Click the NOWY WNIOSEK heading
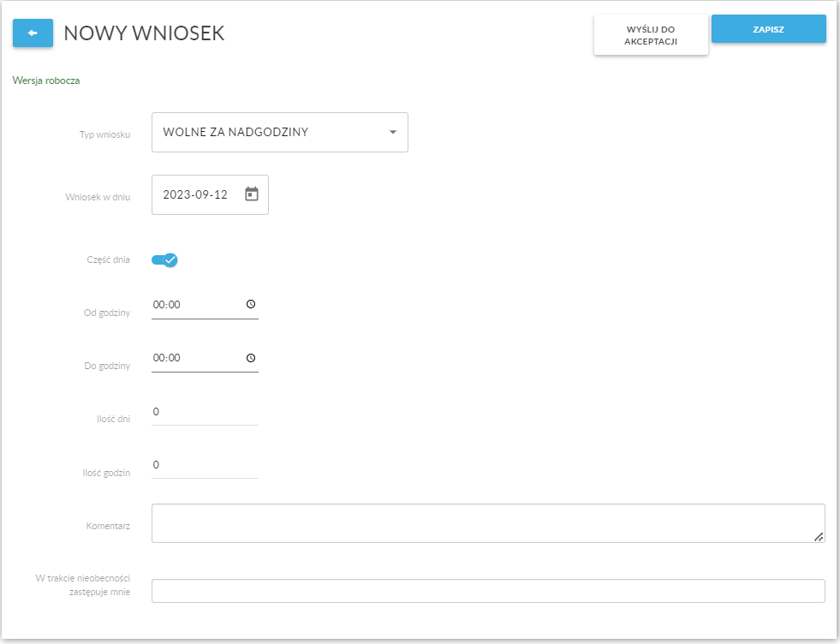 144,33
